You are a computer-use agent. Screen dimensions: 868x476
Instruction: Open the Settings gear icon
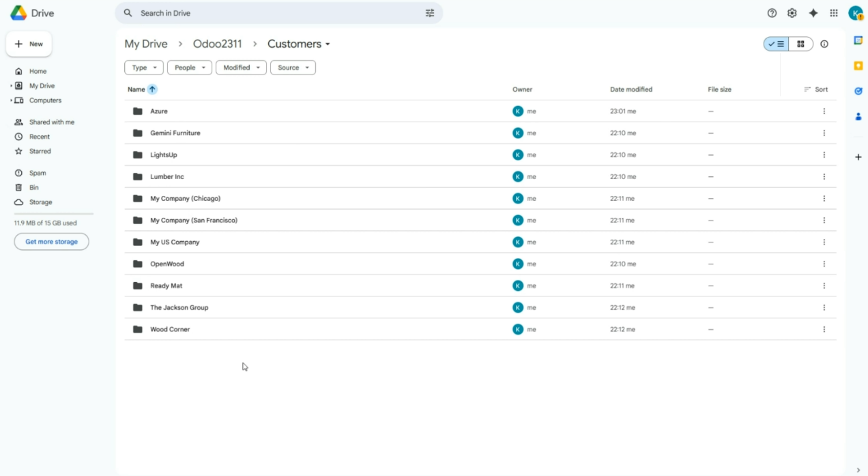click(792, 13)
